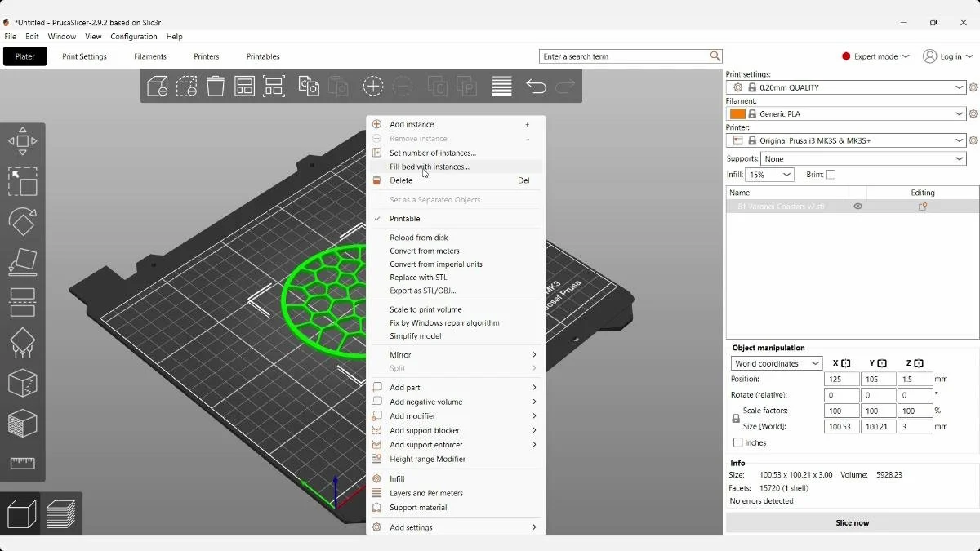This screenshot has width=980, height=551.
Task: Click the orange filament color swatch
Action: (x=737, y=114)
